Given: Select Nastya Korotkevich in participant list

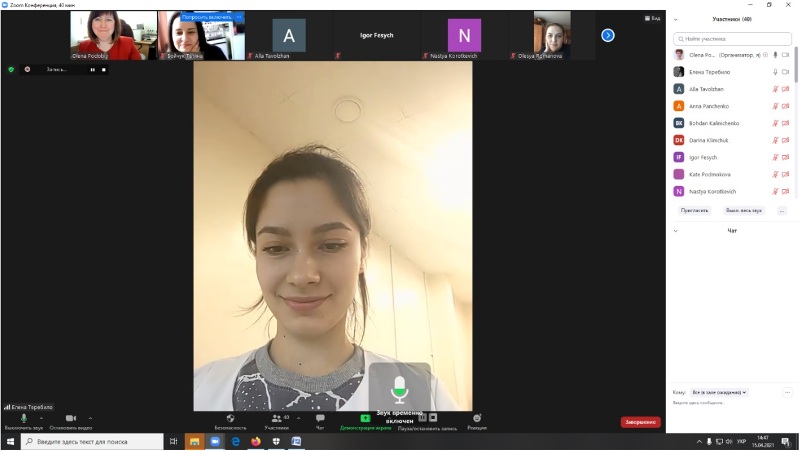Looking at the screenshot, I should pos(732,192).
